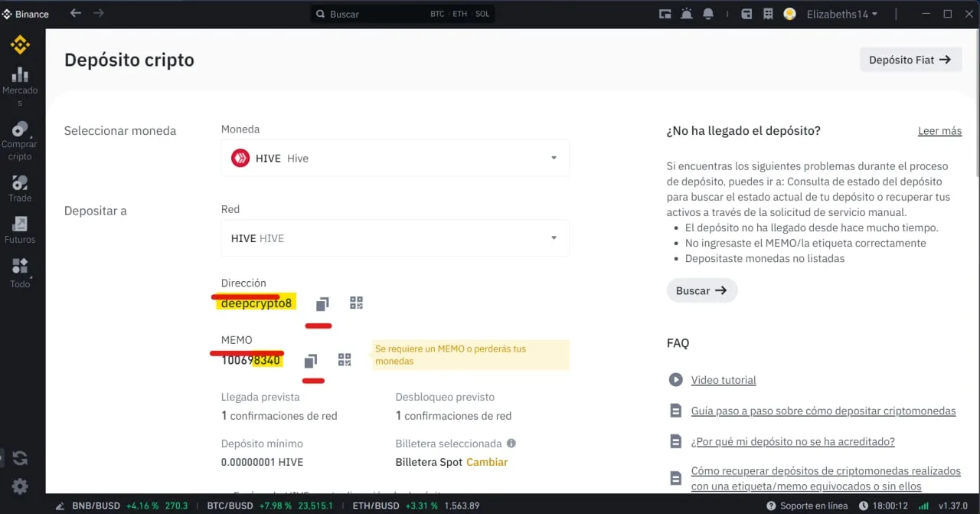Open Comprar cripto in the sidebar

(20, 140)
